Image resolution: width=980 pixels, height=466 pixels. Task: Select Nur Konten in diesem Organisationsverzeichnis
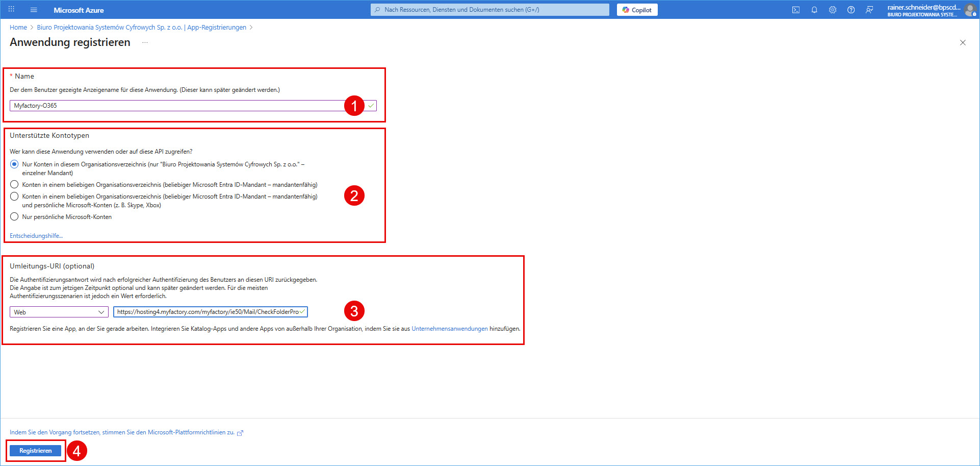point(14,164)
